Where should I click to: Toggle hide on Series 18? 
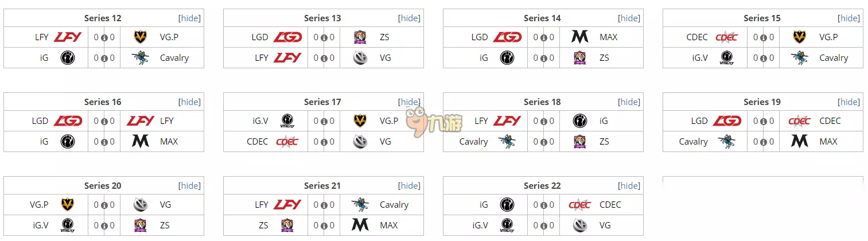pos(629,102)
